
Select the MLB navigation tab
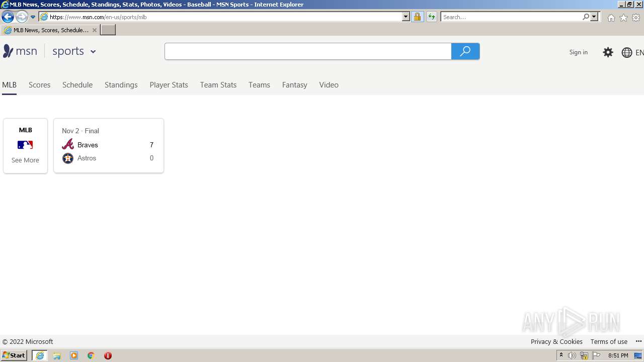coord(10,85)
